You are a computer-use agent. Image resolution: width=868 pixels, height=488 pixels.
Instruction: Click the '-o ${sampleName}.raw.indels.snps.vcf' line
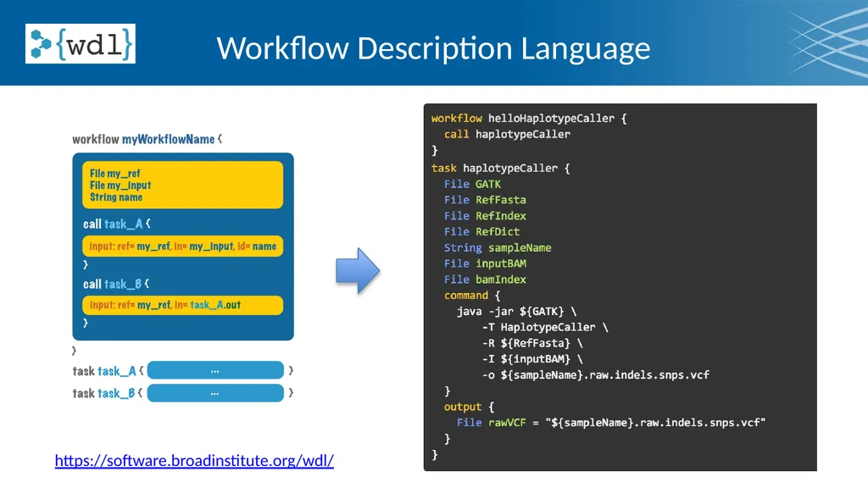coord(596,375)
